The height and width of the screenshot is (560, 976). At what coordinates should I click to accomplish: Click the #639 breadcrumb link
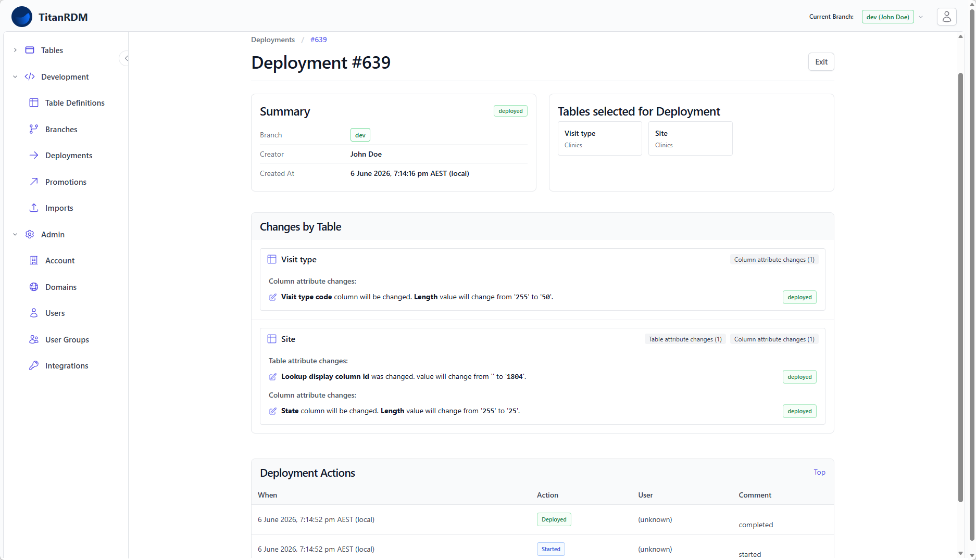(319, 40)
